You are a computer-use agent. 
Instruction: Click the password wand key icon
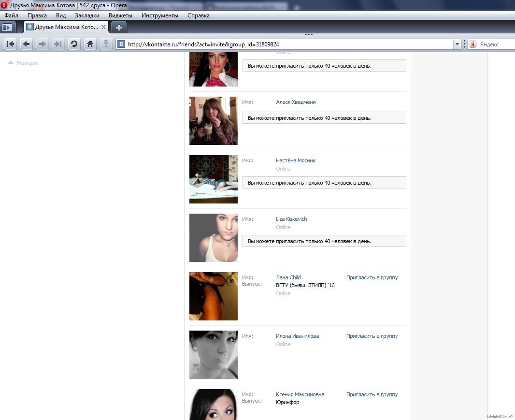pos(106,44)
